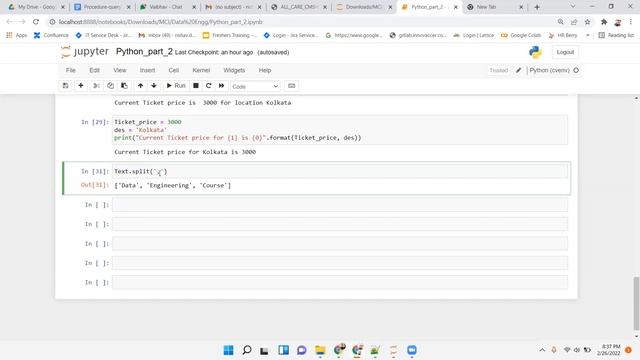Rename the notebook title Python_part_2
The height and width of the screenshot is (360, 640).
click(144, 52)
